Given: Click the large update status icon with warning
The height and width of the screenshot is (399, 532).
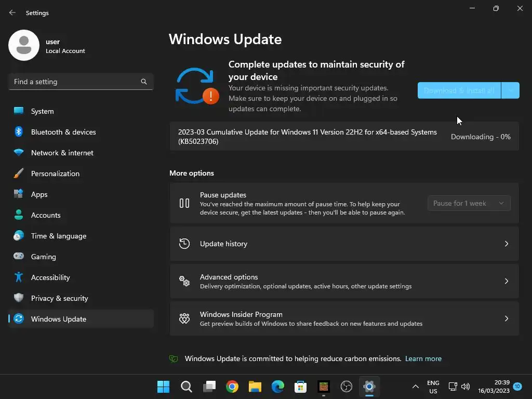Looking at the screenshot, I should [x=197, y=86].
